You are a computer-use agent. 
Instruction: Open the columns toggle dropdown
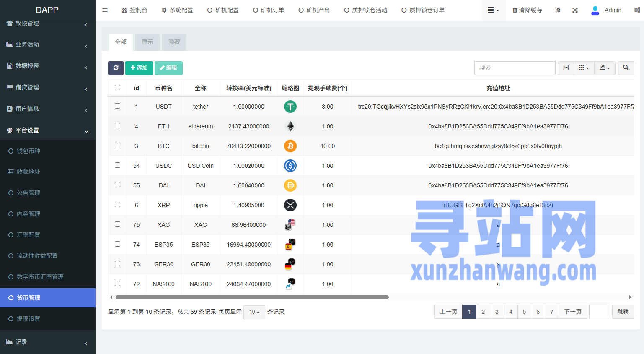(584, 68)
